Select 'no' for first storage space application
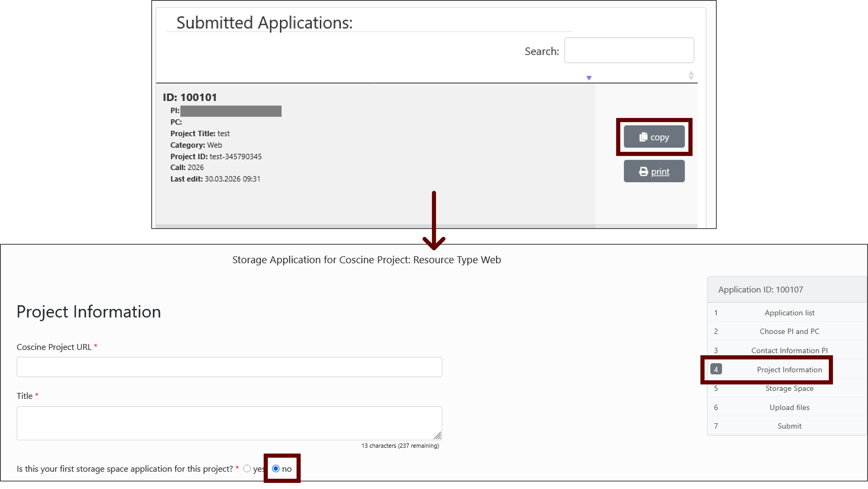 [276, 469]
